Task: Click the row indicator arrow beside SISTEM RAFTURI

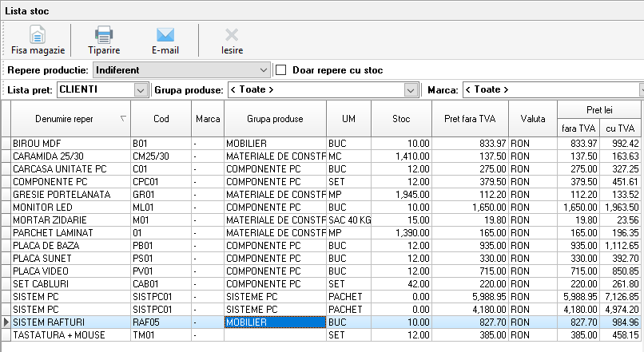Action: pos(6,322)
